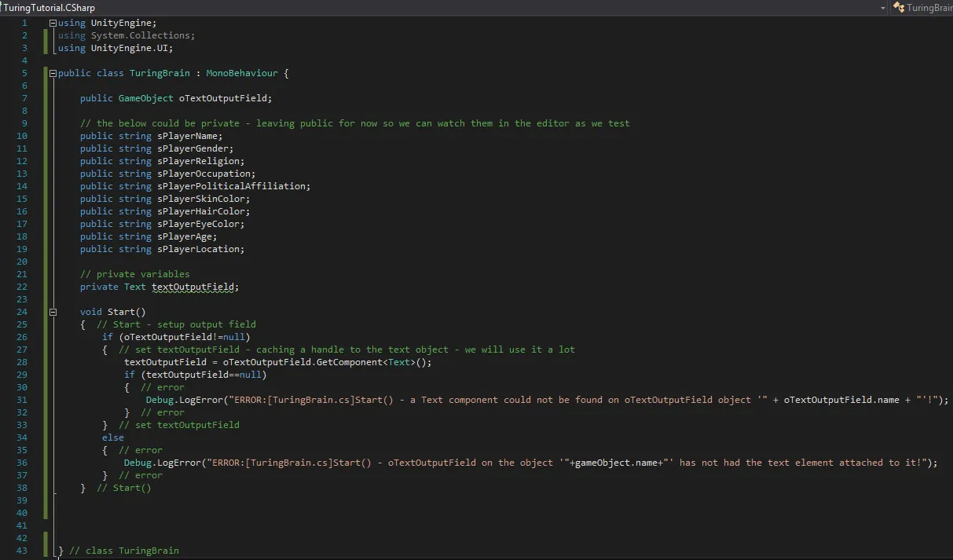
Task: Click underlined textOutputField on line 22
Action: coord(192,287)
